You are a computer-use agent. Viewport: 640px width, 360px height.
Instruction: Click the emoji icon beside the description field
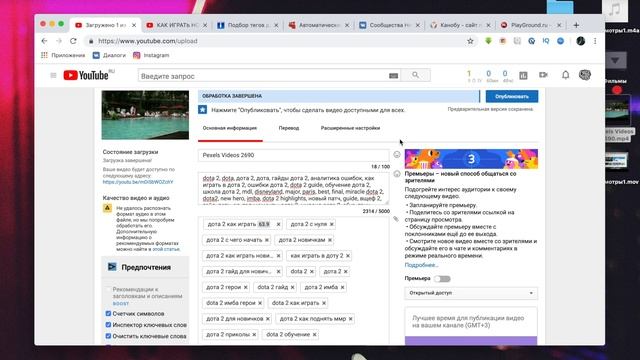click(x=397, y=174)
